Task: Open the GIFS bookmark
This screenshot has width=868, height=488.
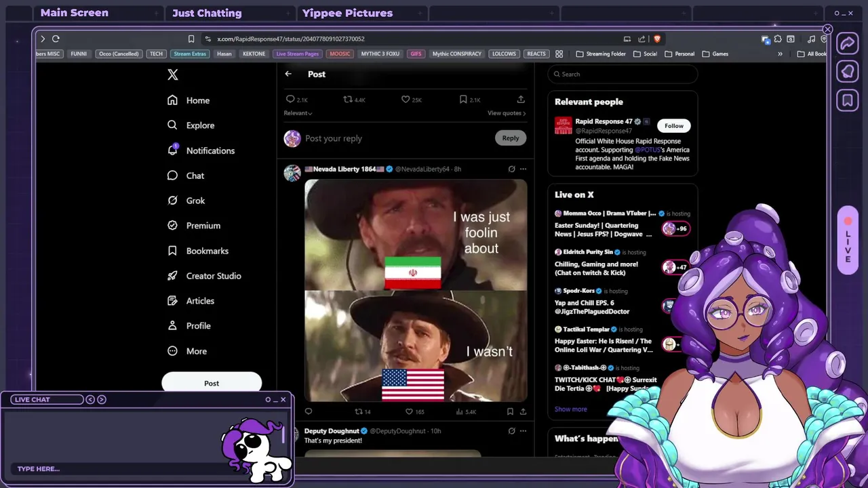Action: [416, 54]
